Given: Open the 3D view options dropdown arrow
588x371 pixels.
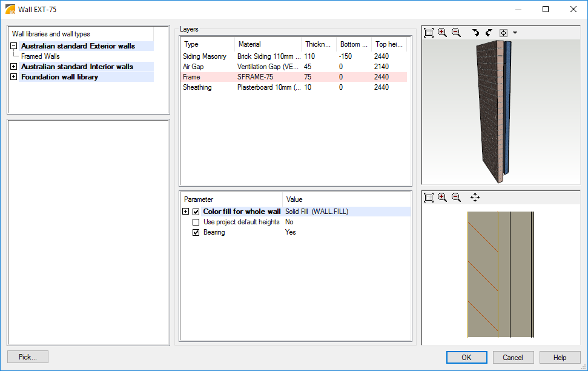Looking at the screenshot, I should [515, 33].
